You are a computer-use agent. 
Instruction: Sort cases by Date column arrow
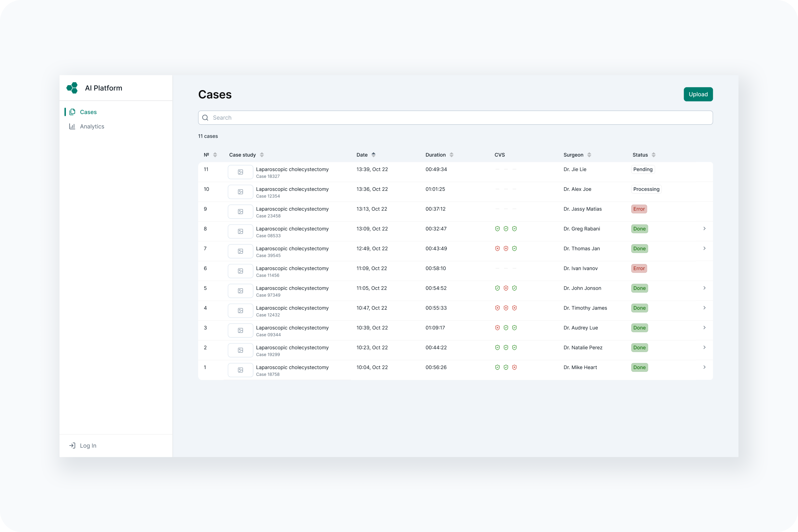pos(373,155)
